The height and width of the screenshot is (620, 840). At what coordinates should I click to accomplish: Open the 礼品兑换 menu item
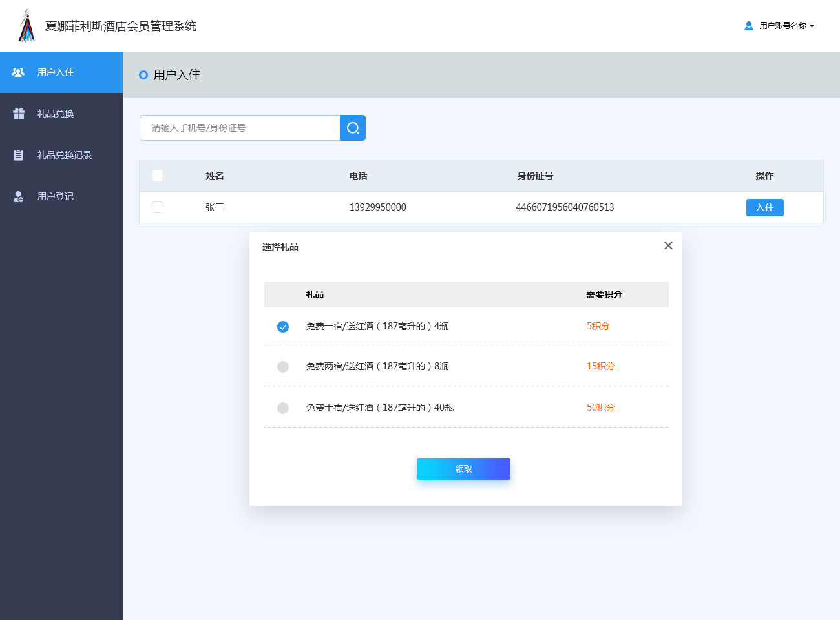click(56, 114)
